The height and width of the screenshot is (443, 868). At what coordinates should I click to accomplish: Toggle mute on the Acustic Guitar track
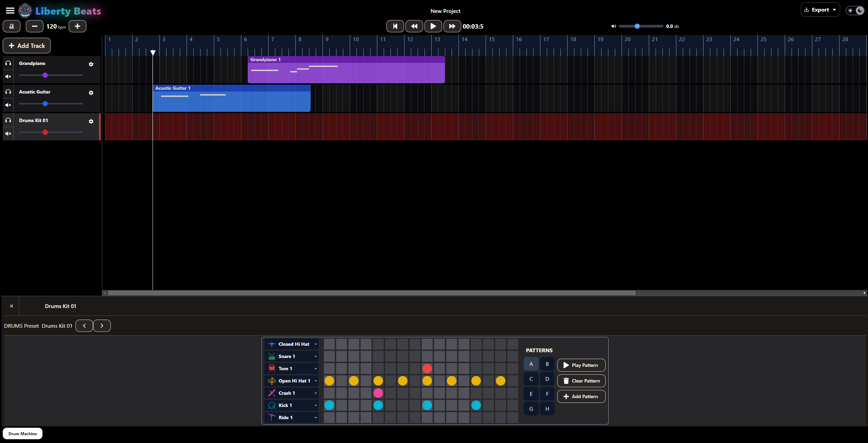[x=8, y=104]
